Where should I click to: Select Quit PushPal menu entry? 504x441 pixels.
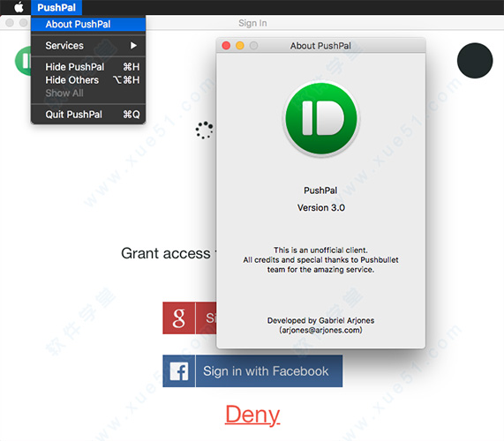tap(88, 115)
